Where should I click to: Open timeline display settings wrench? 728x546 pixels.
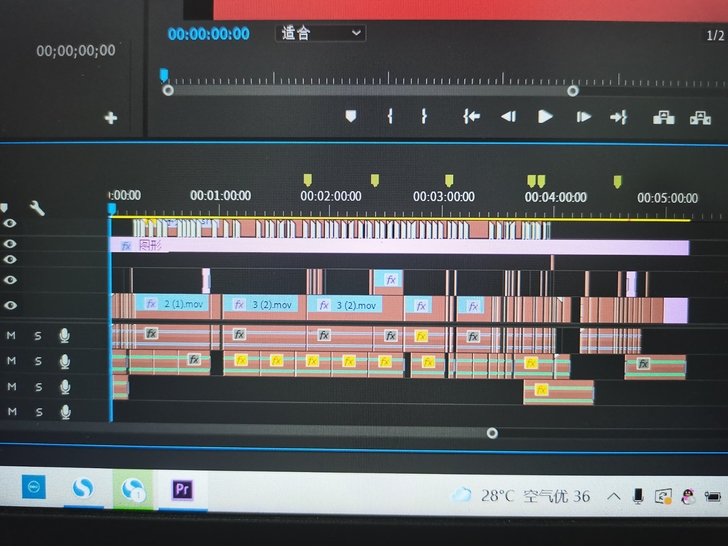pyautogui.click(x=37, y=208)
